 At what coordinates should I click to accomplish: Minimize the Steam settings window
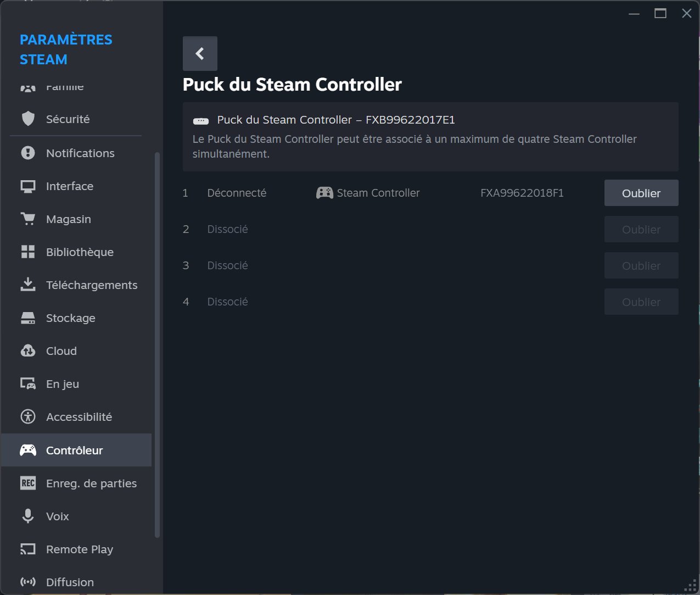click(x=634, y=14)
